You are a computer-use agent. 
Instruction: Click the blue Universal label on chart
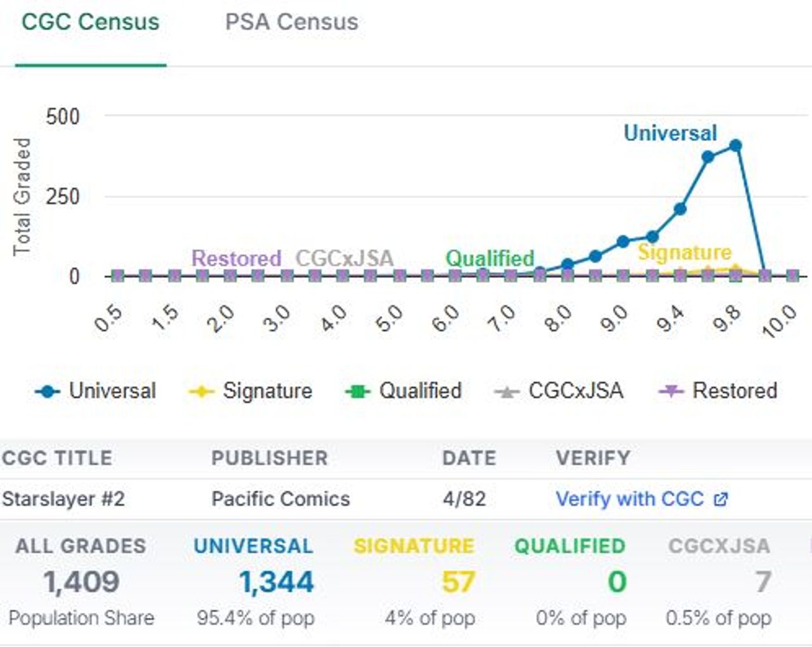coord(670,133)
